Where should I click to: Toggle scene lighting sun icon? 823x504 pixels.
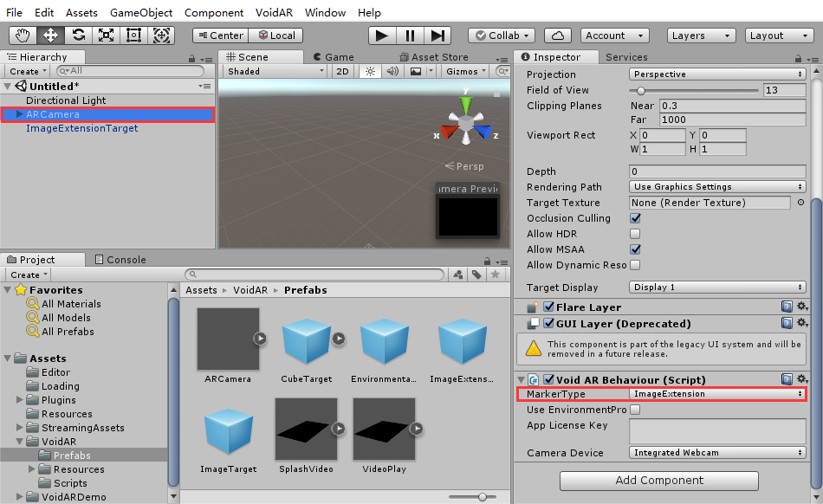pos(370,71)
